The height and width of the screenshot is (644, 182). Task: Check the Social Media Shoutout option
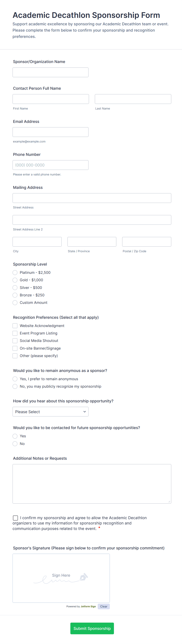tap(15, 341)
